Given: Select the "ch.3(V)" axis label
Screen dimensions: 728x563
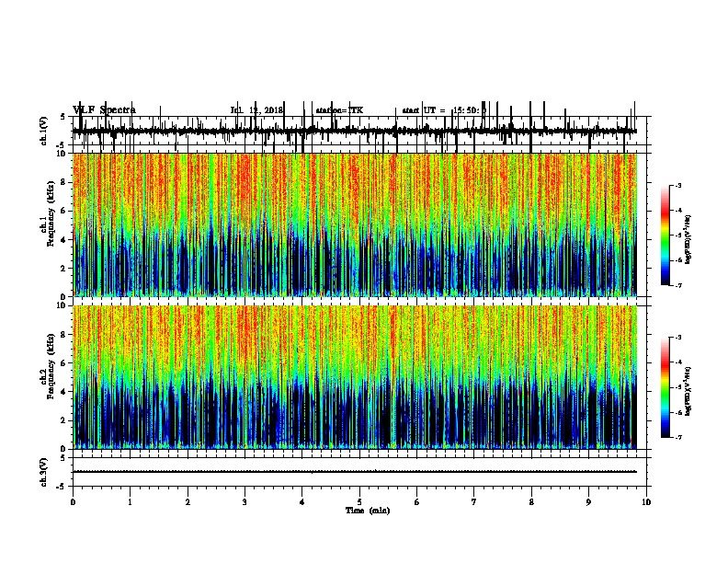Looking at the screenshot, I should [x=44, y=472].
